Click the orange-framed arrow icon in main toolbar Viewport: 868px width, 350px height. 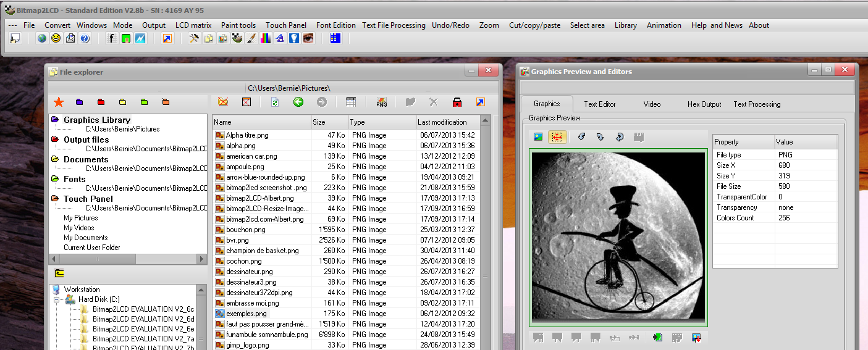pos(167,39)
